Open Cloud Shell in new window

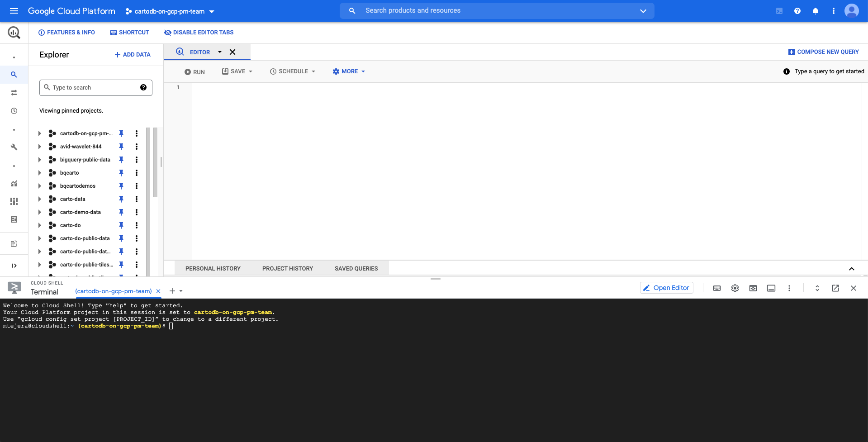(835, 288)
